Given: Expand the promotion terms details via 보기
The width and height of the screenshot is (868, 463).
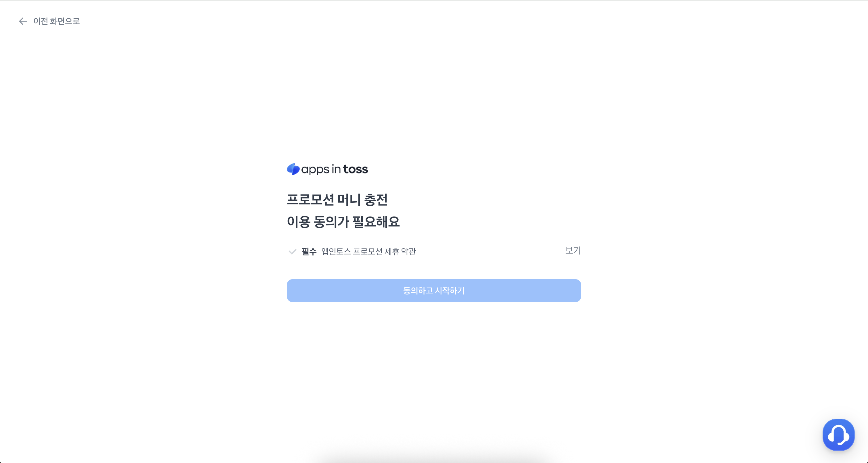Looking at the screenshot, I should click(573, 250).
